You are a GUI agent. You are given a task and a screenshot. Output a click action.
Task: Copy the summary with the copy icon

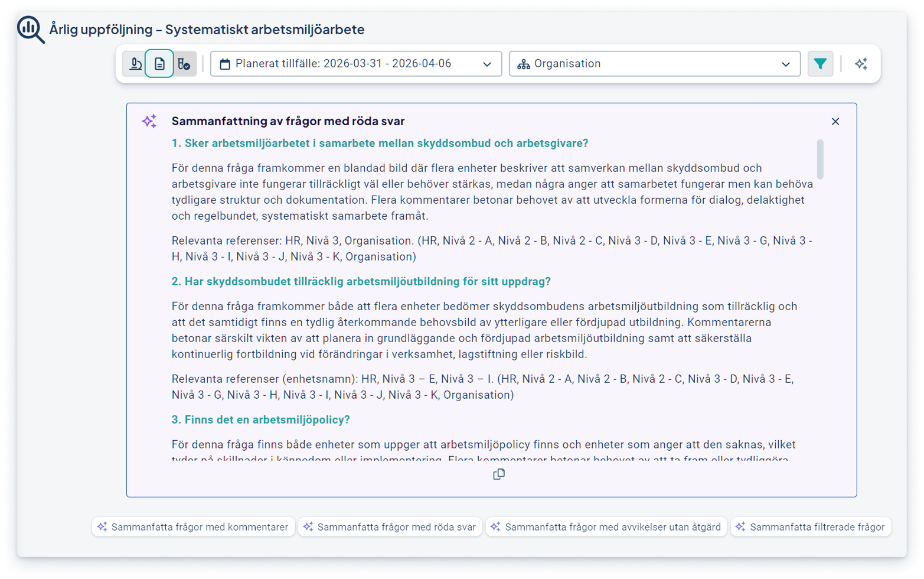point(499,474)
